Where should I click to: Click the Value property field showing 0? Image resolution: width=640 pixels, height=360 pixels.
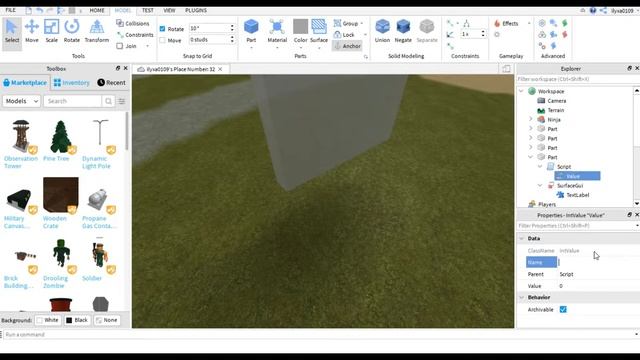click(x=598, y=286)
